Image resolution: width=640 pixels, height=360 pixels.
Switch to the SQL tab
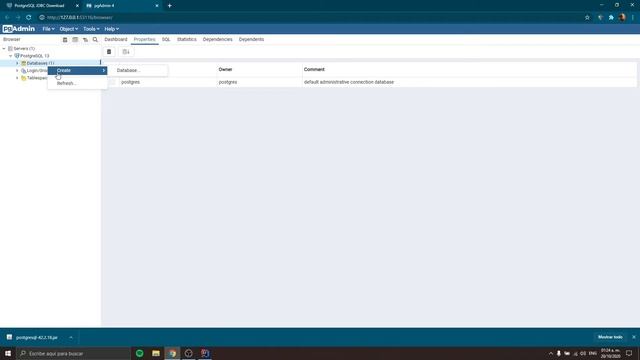(x=166, y=40)
